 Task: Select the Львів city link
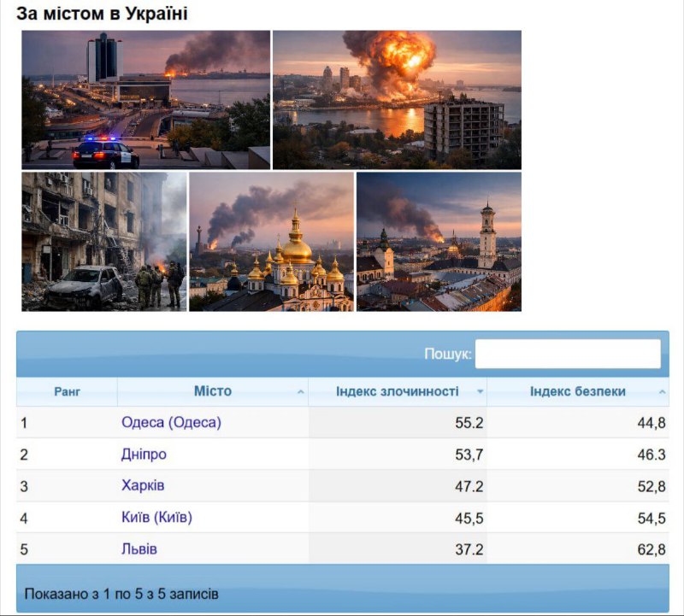point(139,549)
